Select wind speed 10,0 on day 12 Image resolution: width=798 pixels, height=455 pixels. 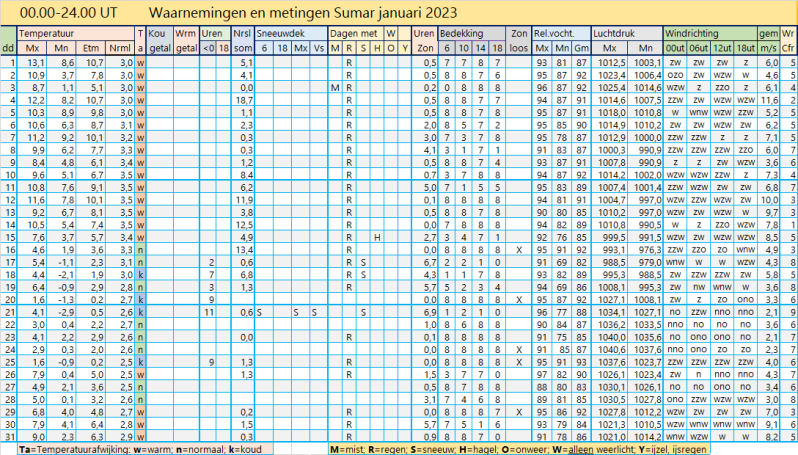click(x=769, y=200)
